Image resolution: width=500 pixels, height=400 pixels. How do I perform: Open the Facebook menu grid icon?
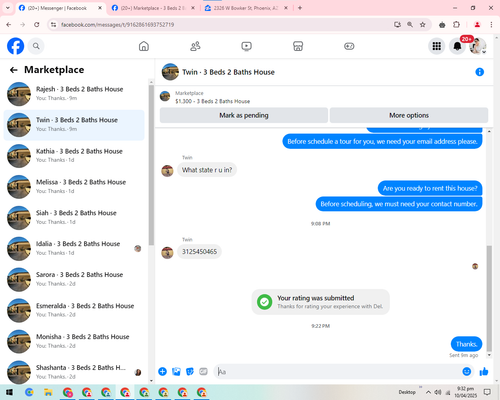[437, 46]
